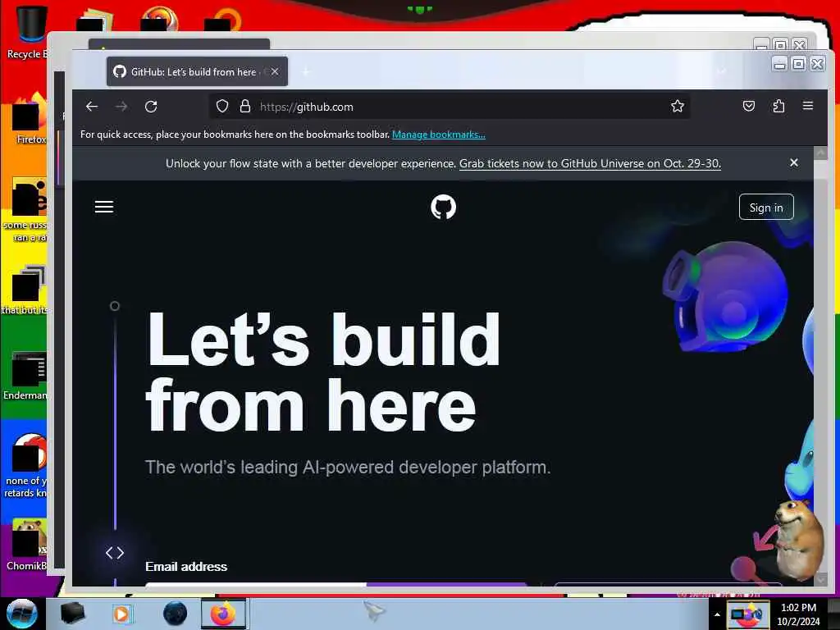Select the Recycle Bin desktop icon
This screenshot has height=630, width=840.
coord(27,32)
